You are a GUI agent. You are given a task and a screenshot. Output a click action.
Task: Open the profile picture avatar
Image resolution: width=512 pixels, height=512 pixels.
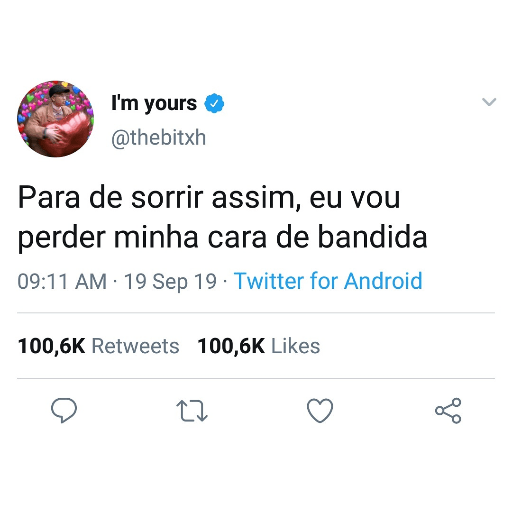(55, 119)
